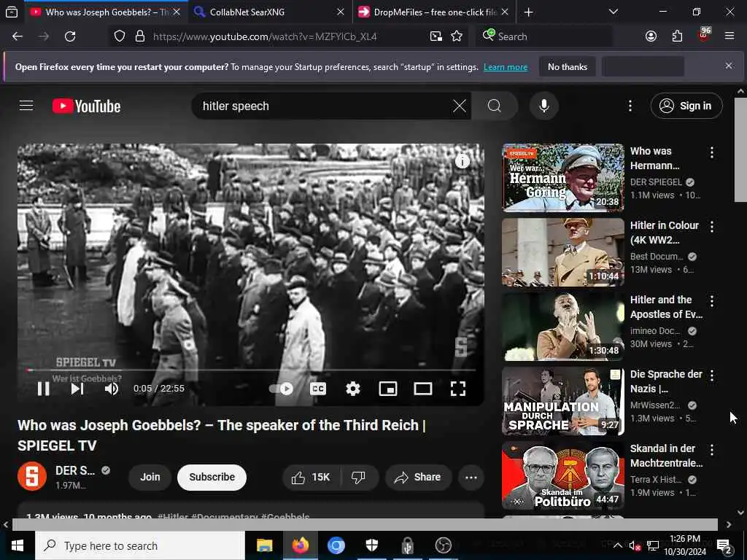The height and width of the screenshot is (560, 747).
Task: Close the Firefox startup notification bar
Action: tap(729, 66)
